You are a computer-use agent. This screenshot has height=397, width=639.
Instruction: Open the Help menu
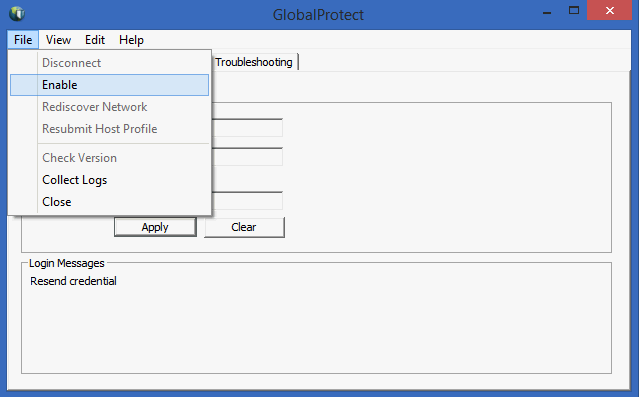(131, 40)
